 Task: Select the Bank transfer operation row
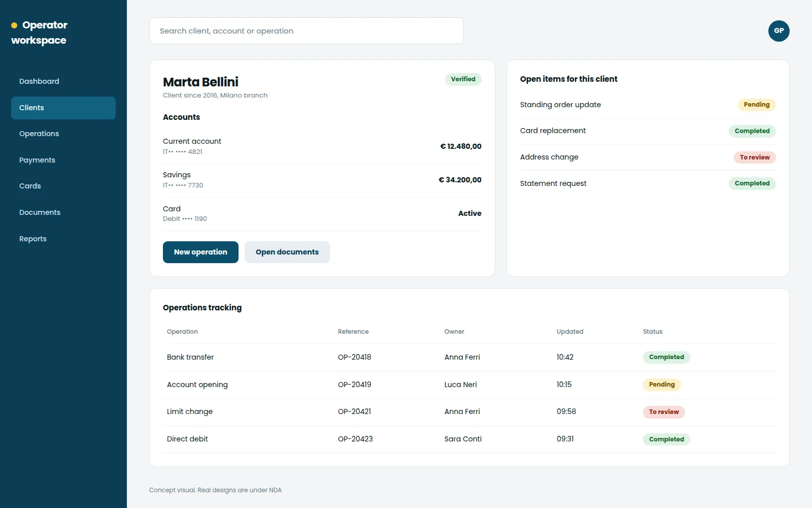click(x=469, y=358)
